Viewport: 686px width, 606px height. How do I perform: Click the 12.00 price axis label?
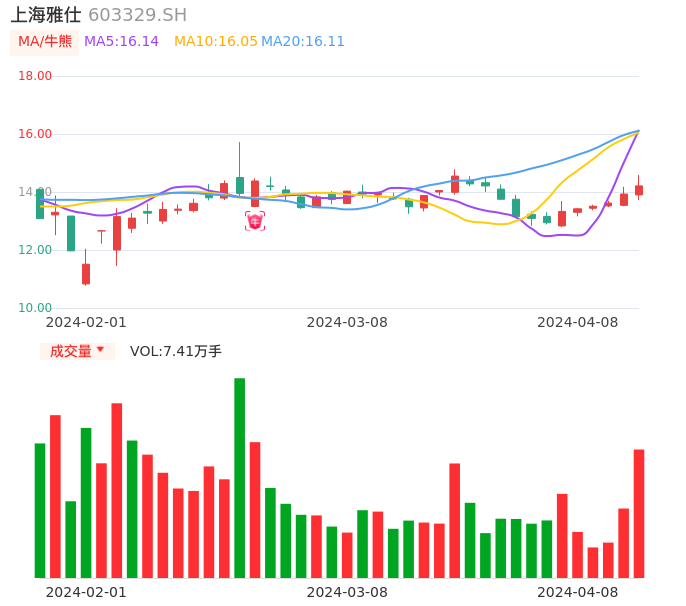(x=35, y=250)
